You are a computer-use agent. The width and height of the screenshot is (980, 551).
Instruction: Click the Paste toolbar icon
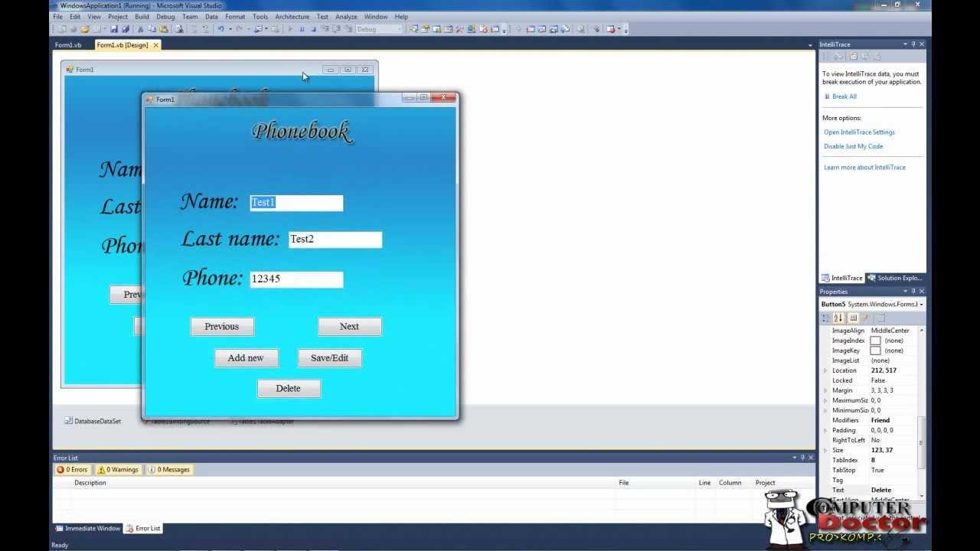164,29
